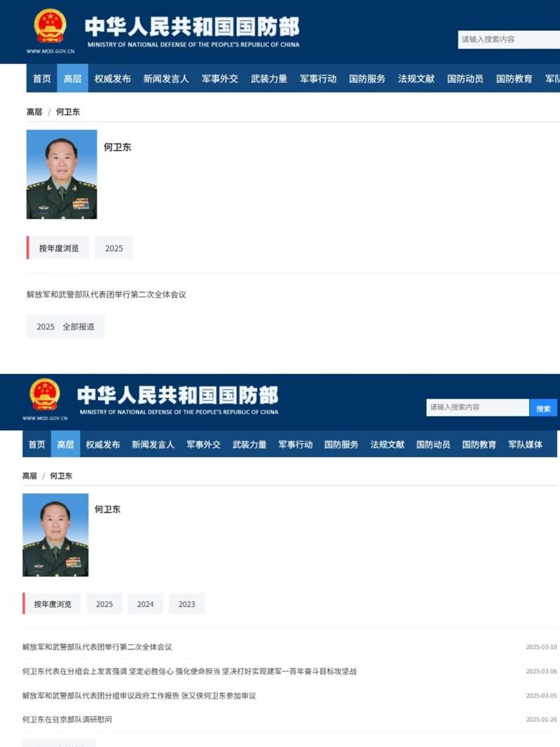The image size is (560, 747).
Task: Click the blue 搜索 search button
Action: (x=543, y=408)
